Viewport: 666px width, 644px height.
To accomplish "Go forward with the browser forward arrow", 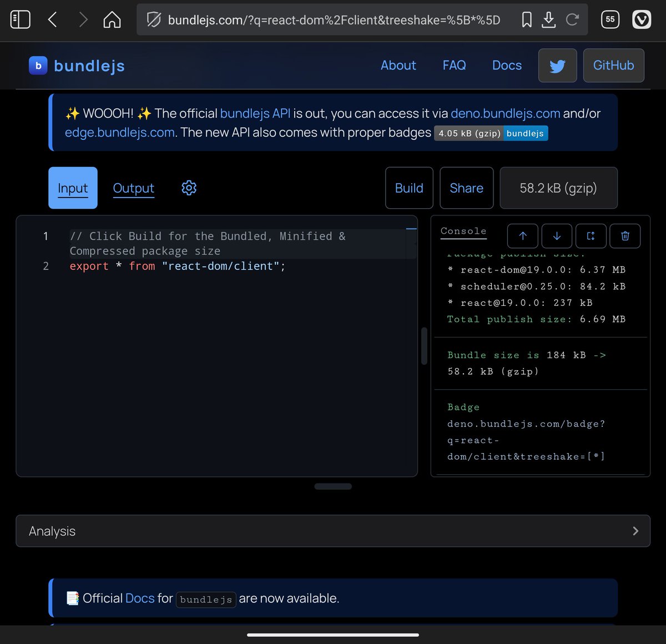I will (83, 20).
